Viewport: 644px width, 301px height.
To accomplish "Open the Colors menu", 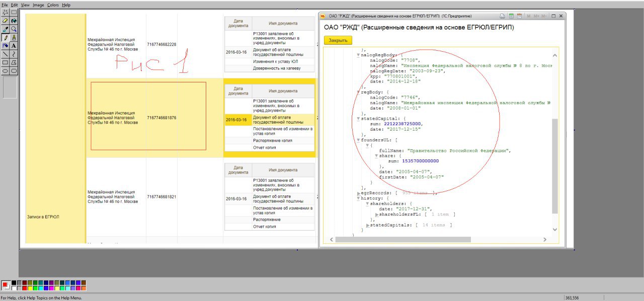I will coord(53,5).
